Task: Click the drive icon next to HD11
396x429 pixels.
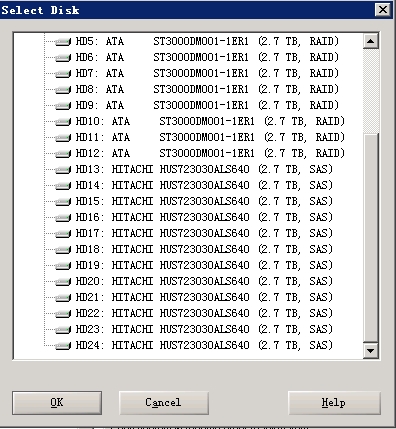Action: [63, 138]
